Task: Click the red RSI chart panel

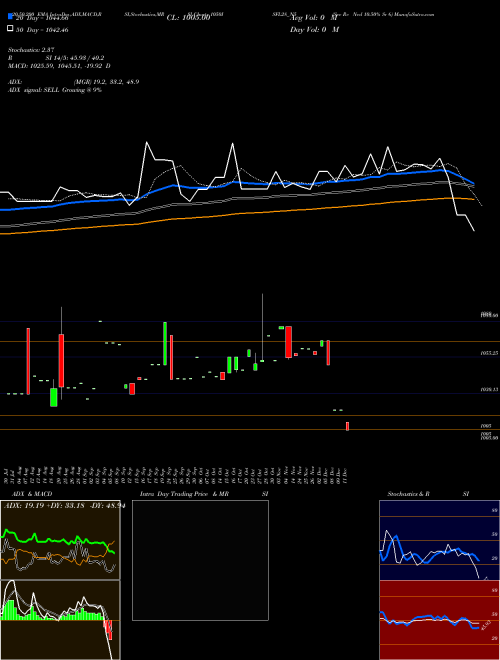Action: tap(439, 620)
